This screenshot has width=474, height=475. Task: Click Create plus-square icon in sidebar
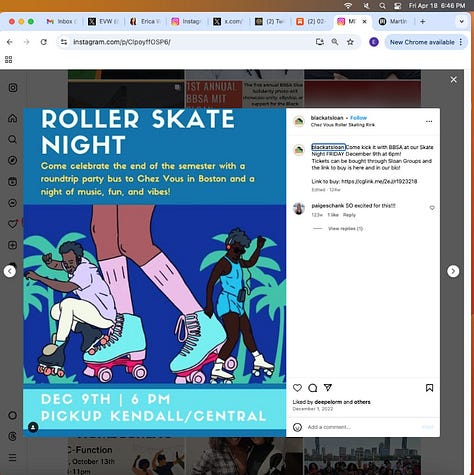(13, 245)
